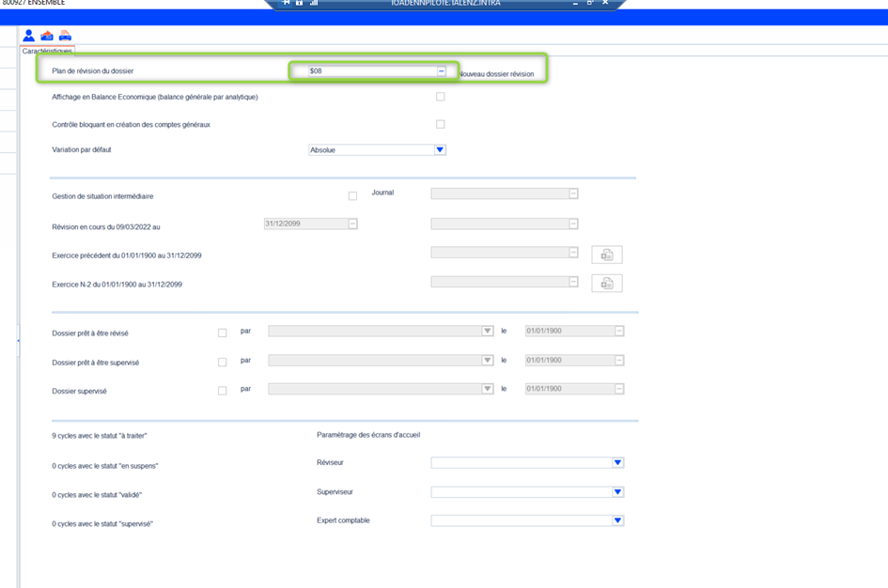Expand the Variation par défaut dropdown
Screen dimensions: 888x588
(440, 150)
